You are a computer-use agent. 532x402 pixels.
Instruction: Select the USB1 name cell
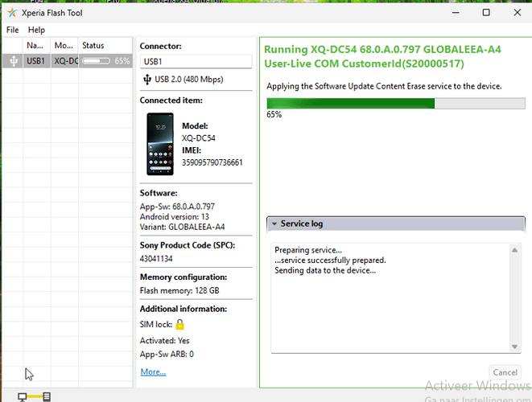click(37, 61)
